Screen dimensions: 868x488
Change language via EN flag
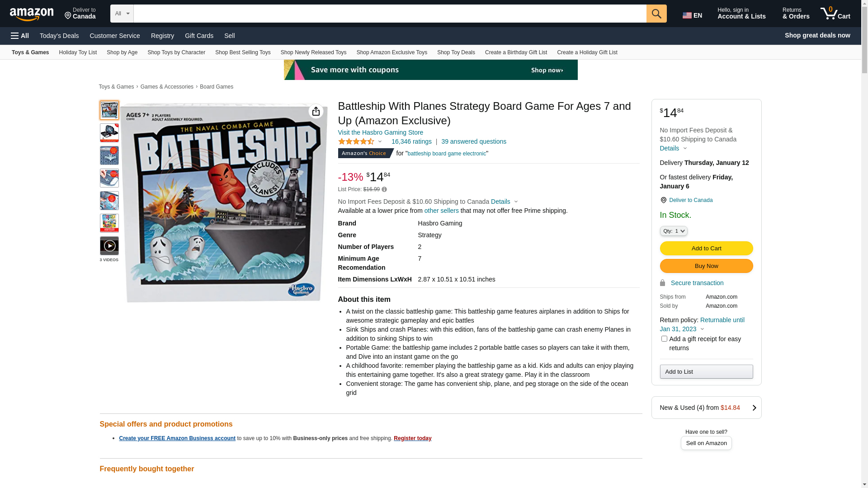692,15
